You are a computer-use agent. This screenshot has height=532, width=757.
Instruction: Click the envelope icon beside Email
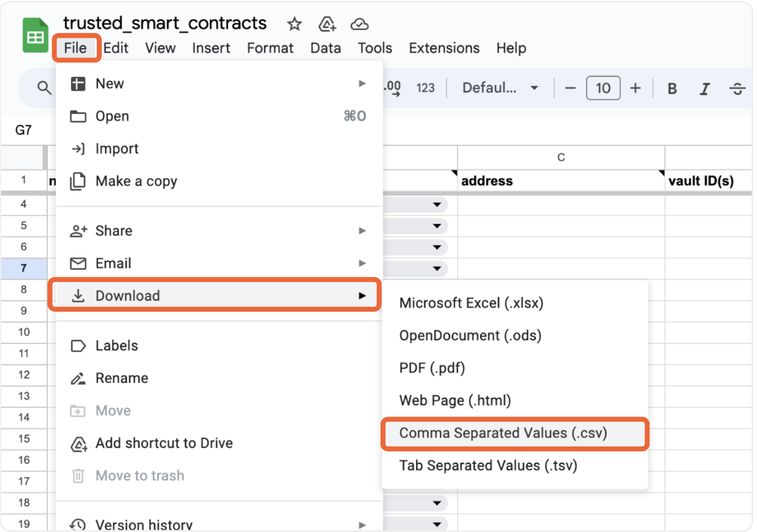78,263
